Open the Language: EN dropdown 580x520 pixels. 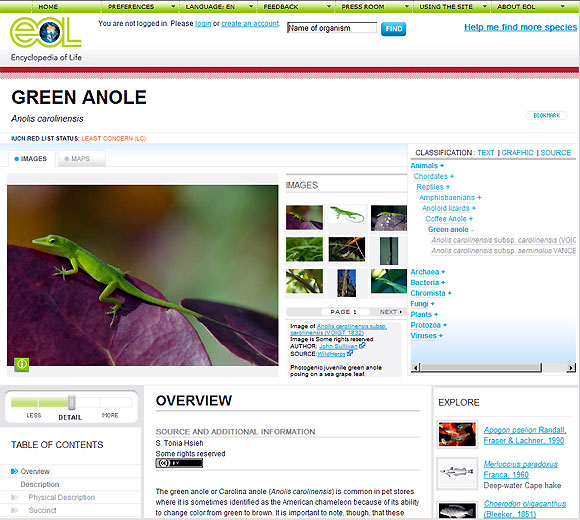click(219, 7)
